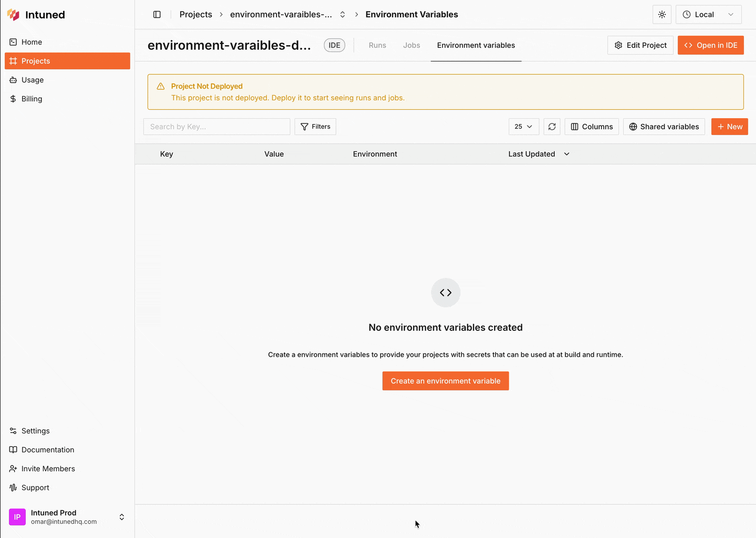The width and height of the screenshot is (756, 538).
Task: Expand the Intuned Prod account switcher
Action: (x=121, y=517)
